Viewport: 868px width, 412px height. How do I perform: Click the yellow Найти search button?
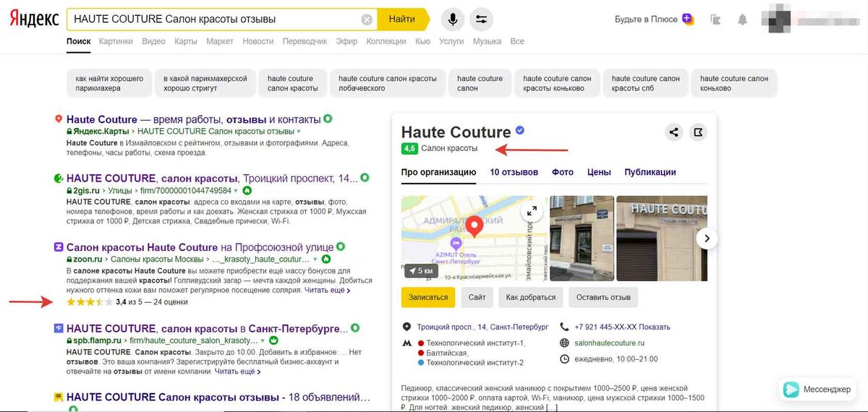[x=402, y=19]
